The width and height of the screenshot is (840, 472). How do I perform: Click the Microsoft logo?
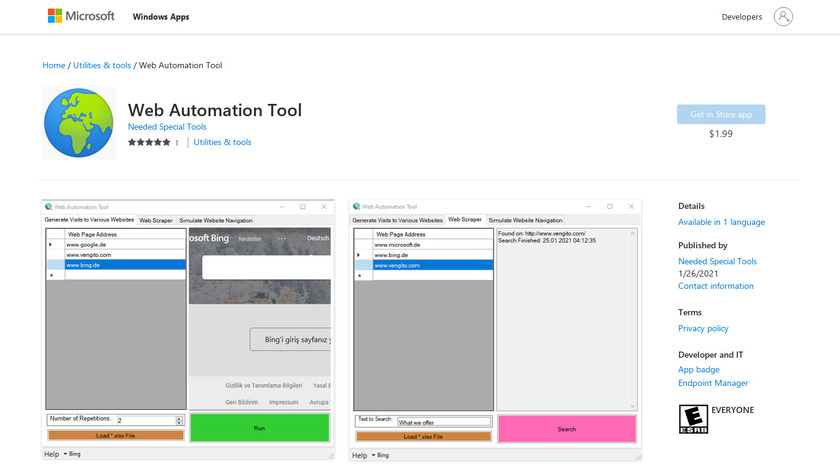[x=81, y=16]
